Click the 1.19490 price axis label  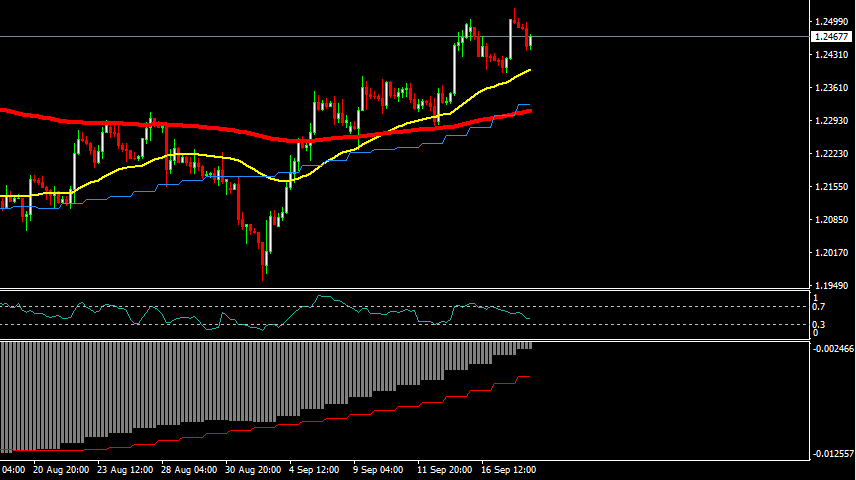click(831, 286)
